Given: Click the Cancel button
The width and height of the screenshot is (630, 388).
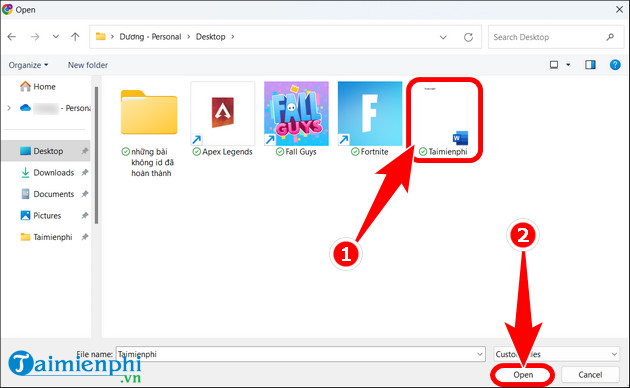Looking at the screenshot, I should pyautogui.click(x=590, y=375).
